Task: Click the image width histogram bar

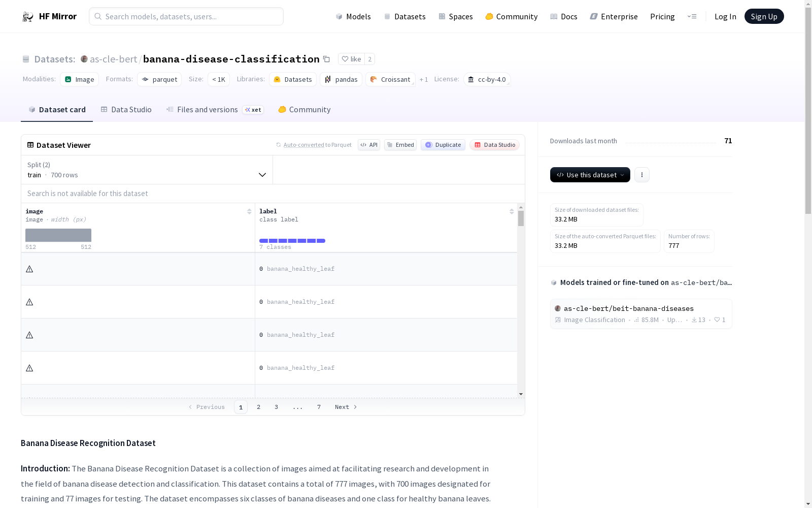Action: point(58,235)
